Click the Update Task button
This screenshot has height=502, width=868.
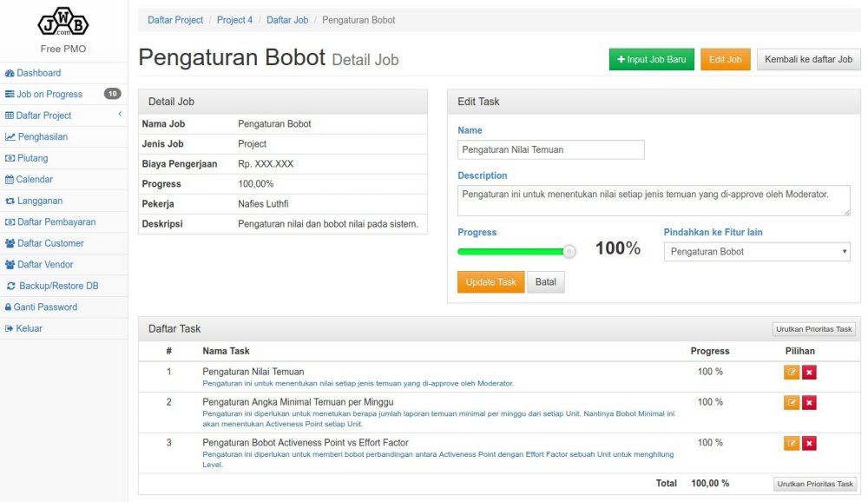click(x=490, y=281)
